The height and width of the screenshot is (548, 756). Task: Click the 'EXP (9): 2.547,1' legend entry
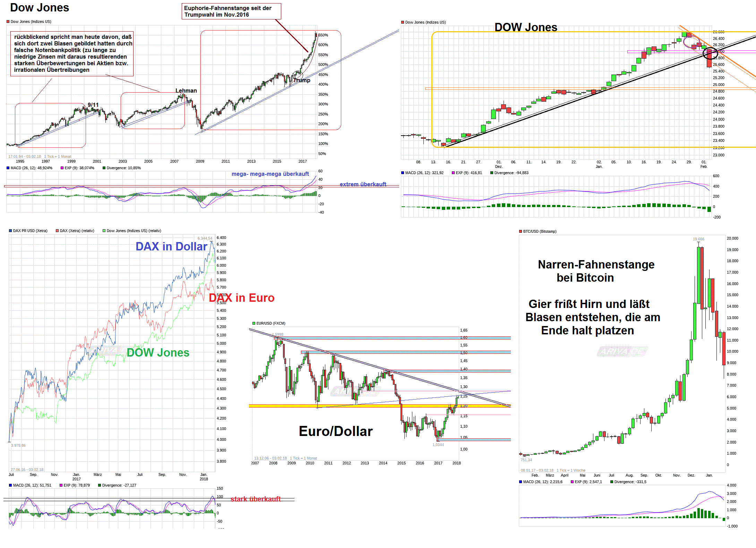tap(589, 482)
